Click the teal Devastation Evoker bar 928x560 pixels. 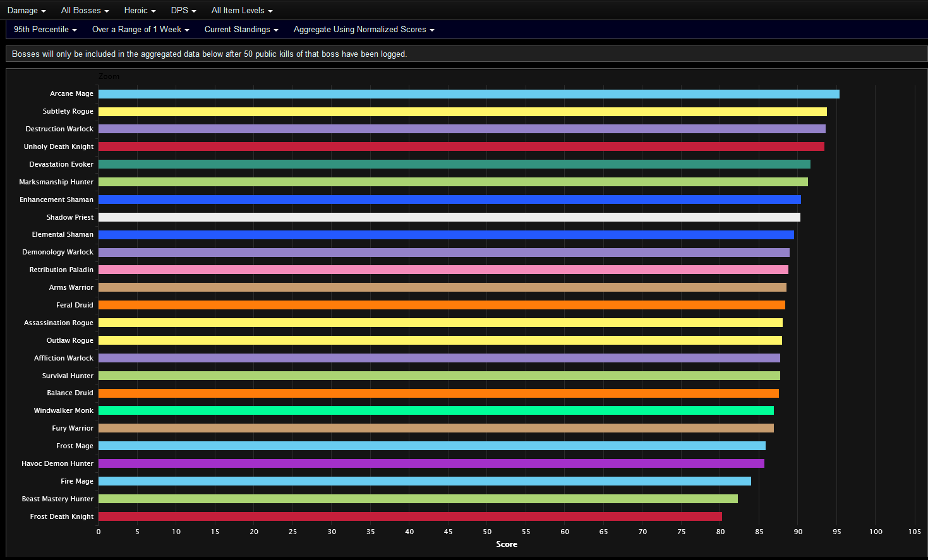point(454,164)
